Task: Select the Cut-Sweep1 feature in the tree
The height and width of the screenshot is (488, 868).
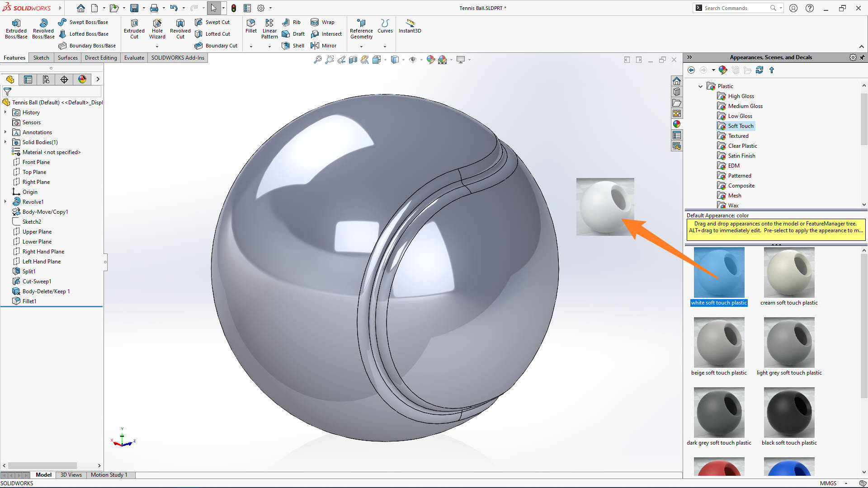Action: (36, 281)
